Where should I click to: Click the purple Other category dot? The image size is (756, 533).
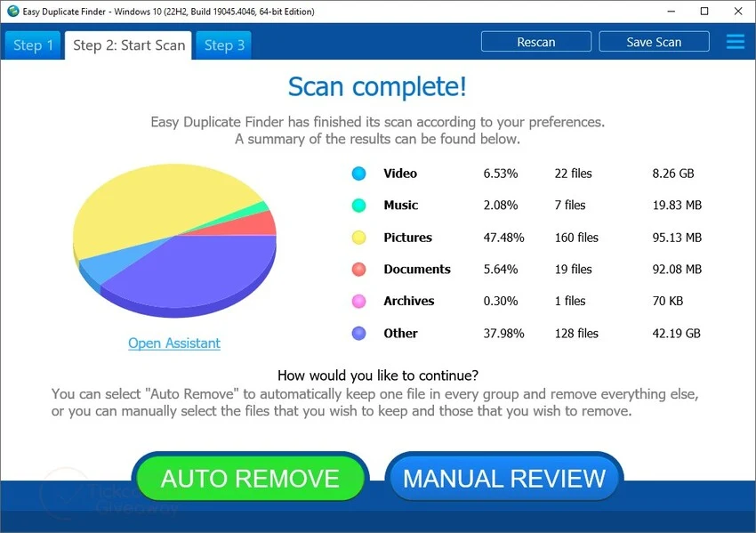(x=358, y=334)
